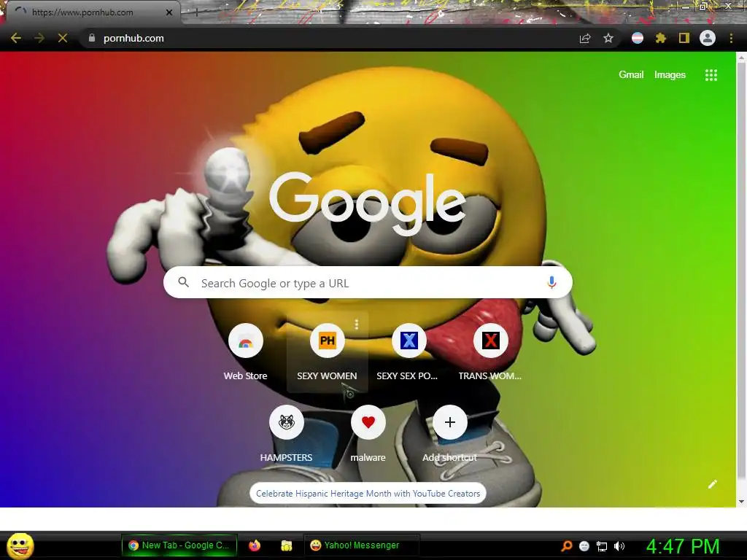747x560 pixels.
Task: Click the magnifier icon in the search box
Action: [183, 282]
